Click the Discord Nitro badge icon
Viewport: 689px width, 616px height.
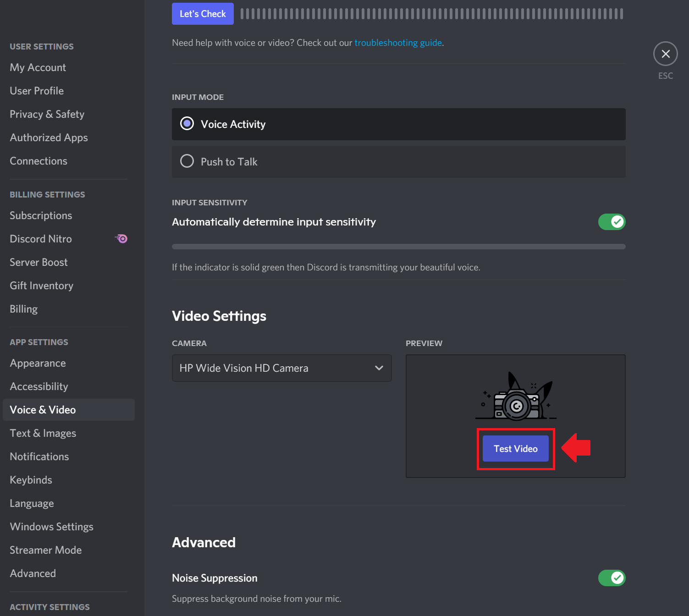pyautogui.click(x=121, y=238)
